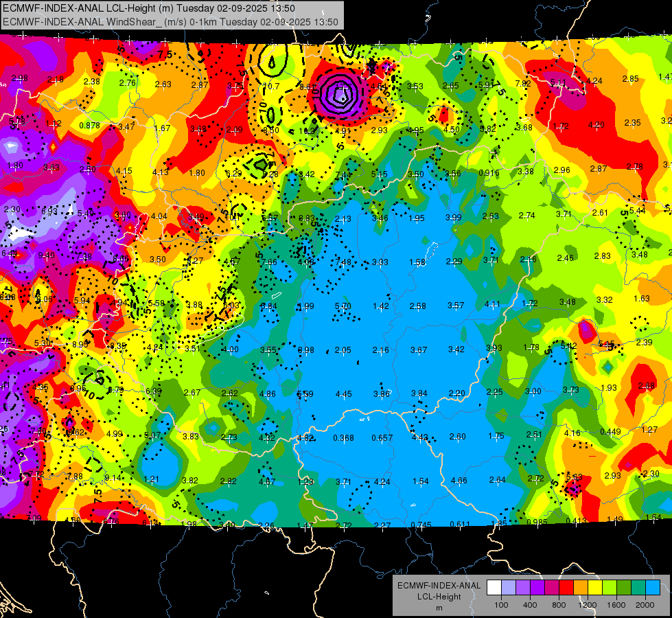The height and width of the screenshot is (618, 672).
Task: Click the grid value 9.40
Action: [x=46, y=255]
